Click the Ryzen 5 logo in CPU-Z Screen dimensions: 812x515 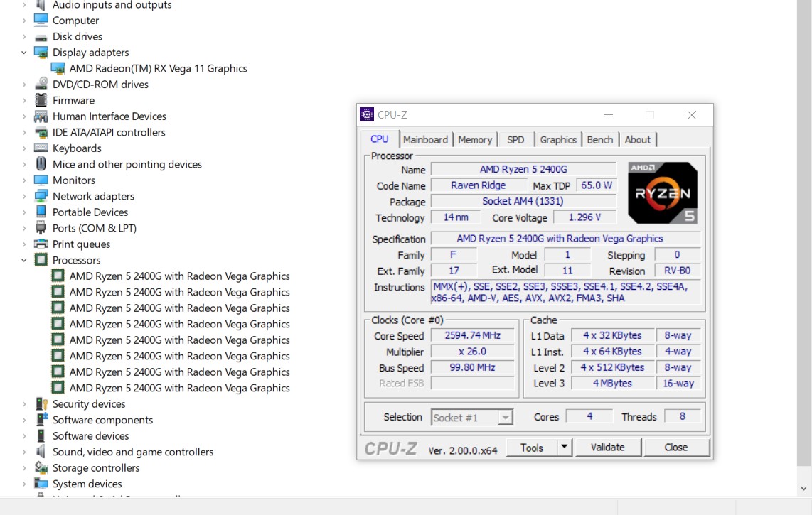(662, 193)
